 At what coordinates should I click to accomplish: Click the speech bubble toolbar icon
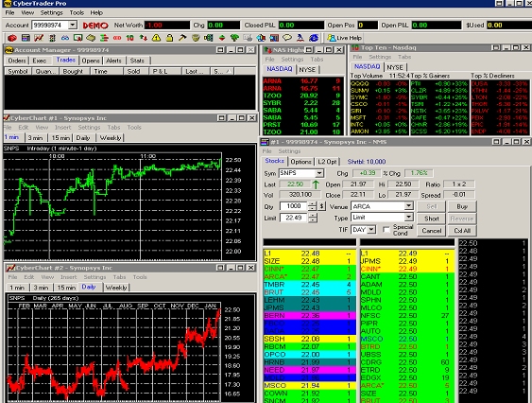pos(287,38)
